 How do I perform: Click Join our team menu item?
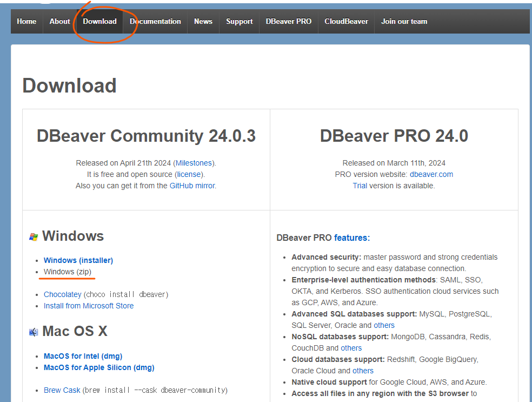[404, 22]
